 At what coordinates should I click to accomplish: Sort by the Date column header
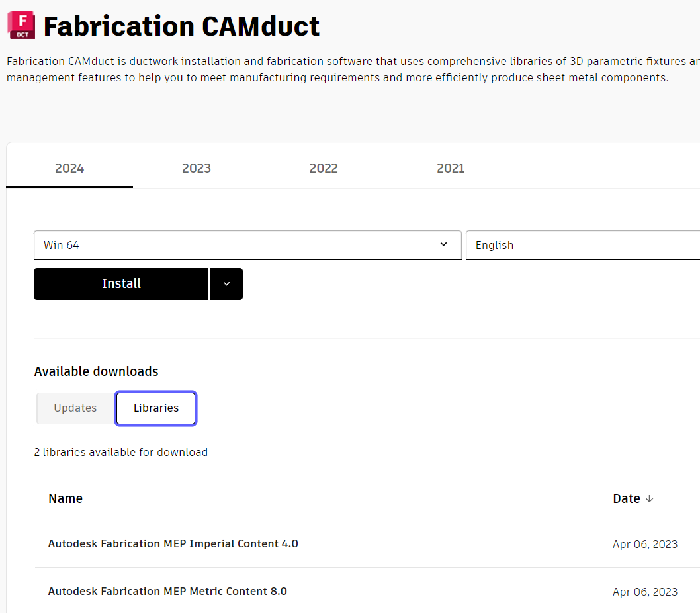coord(627,498)
